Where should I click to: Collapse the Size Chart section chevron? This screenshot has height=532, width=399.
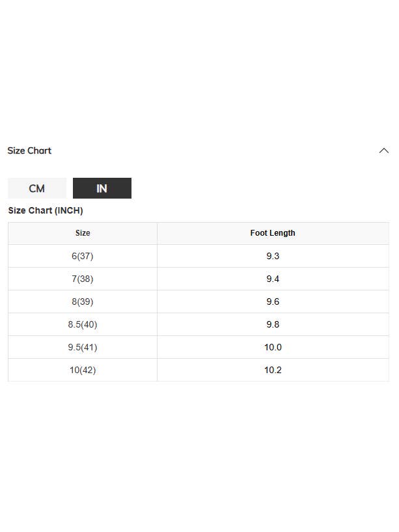click(x=383, y=150)
